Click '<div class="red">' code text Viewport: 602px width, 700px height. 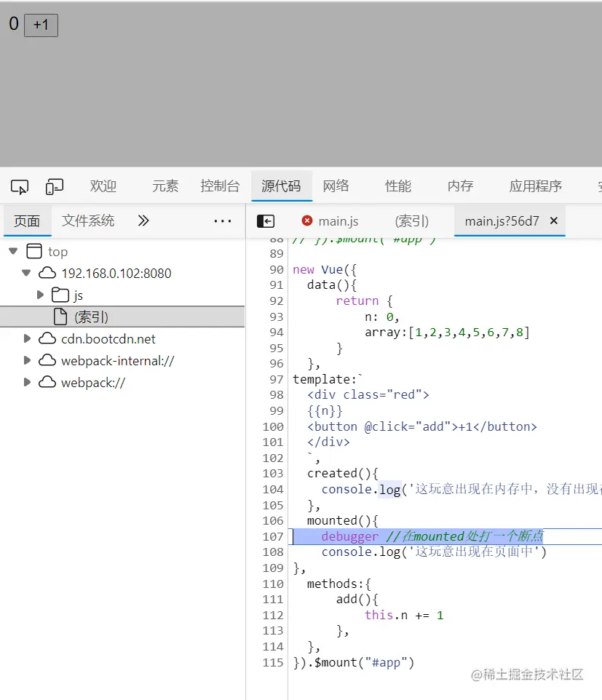click(368, 394)
